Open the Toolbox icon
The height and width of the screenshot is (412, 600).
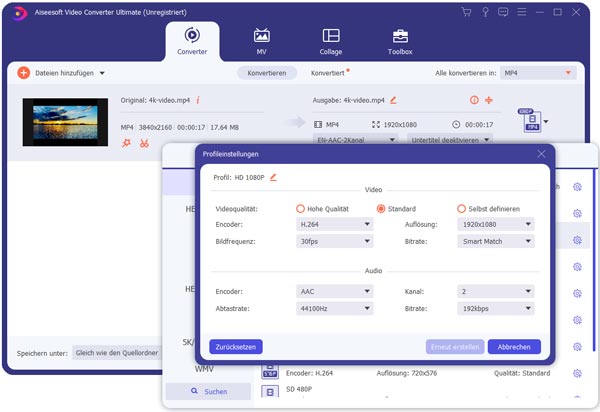click(x=399, y=40)
